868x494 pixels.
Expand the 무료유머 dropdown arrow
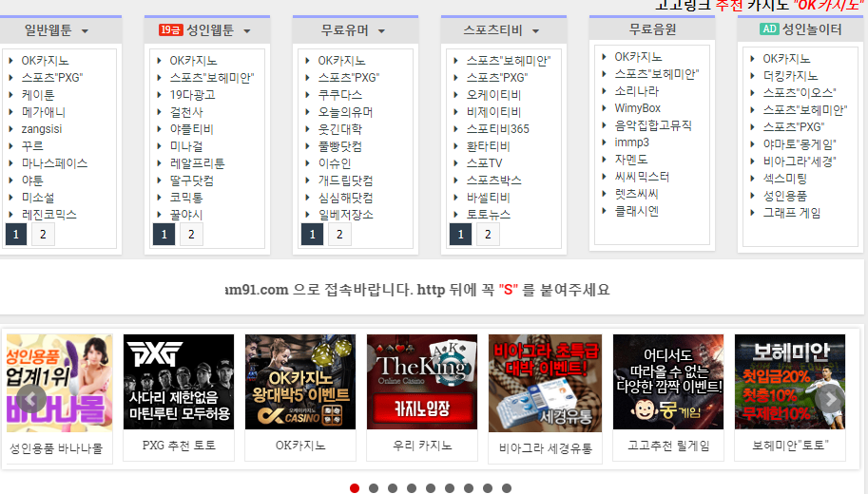pos(381,31)
